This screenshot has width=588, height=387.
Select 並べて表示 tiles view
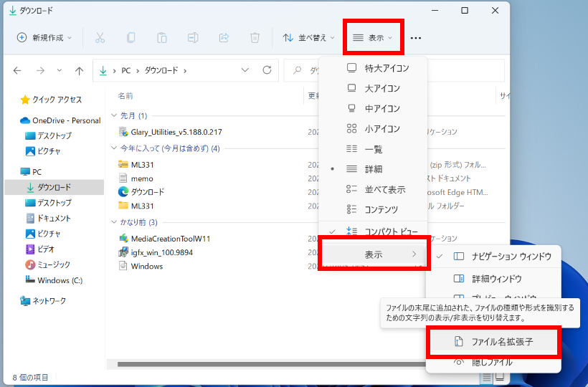click(373, 189)
